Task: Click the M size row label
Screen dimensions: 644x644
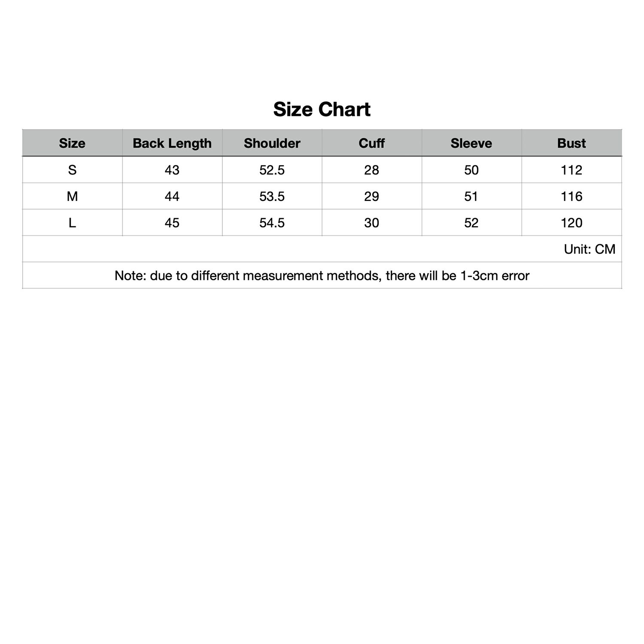Action: point(72,196)
